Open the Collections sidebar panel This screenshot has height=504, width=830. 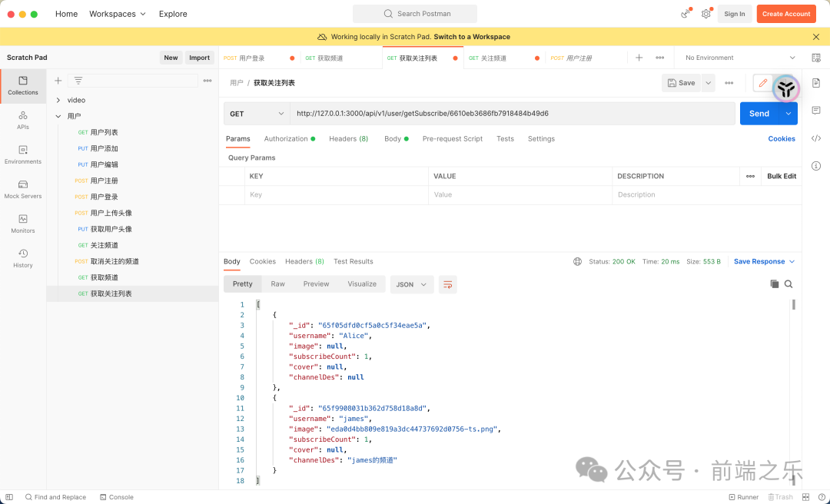pos(23,86)
